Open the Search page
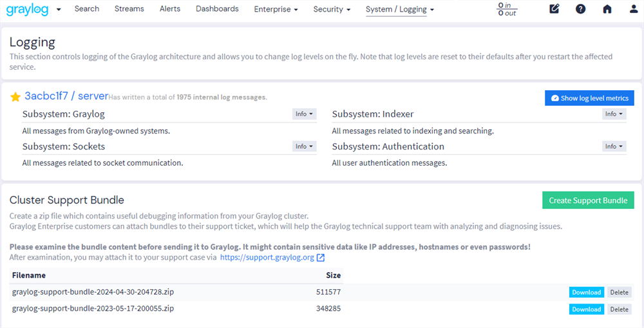 pos(87,8)
